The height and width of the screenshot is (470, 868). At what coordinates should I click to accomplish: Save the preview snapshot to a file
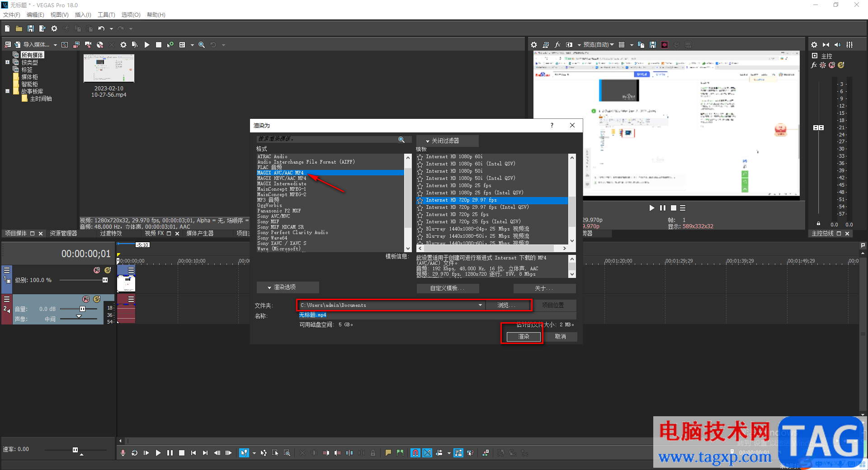[653, 45]
